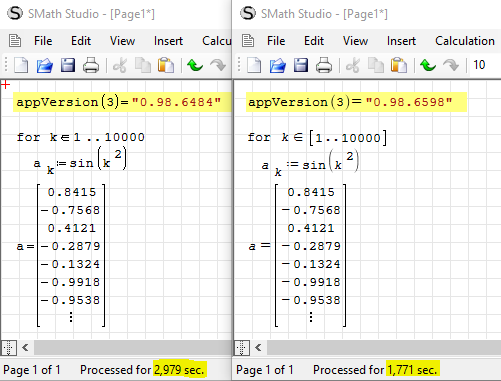Click New document icon in left window
Screen dimensions: 501x381
click(x=21, y=65)
